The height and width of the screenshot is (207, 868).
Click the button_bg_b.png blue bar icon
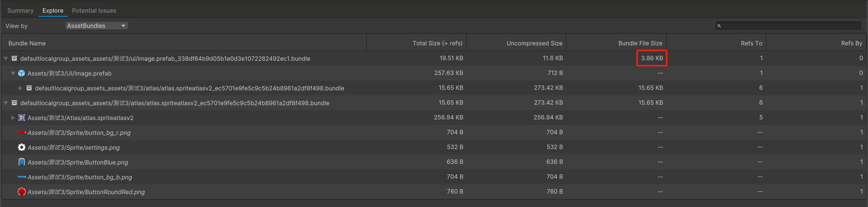[x=21, y=177]
